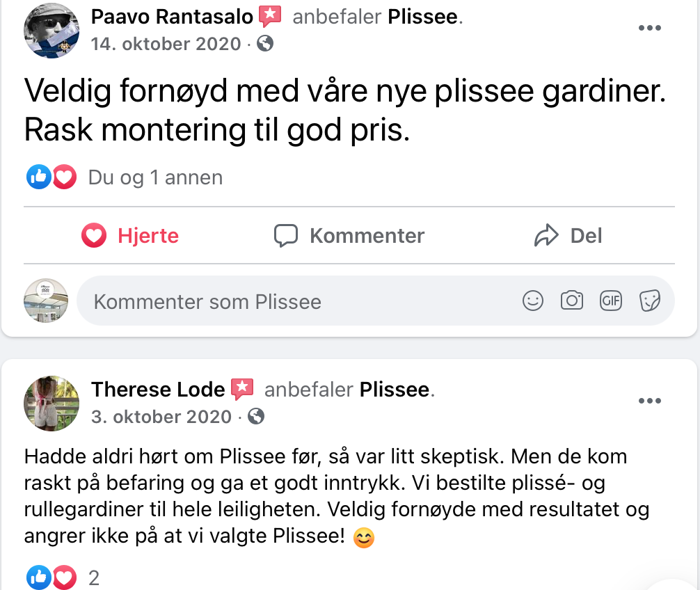
Task: Toggle the Hjerte reaction on Paavo's post
Action: click(x=130, y=236)
